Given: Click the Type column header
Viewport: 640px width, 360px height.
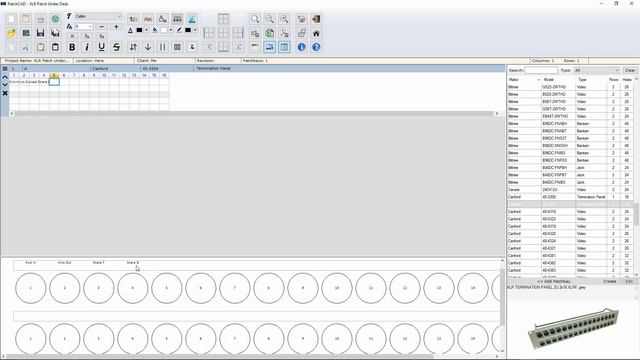Looking at the screenshot, I should pos(591,80).
